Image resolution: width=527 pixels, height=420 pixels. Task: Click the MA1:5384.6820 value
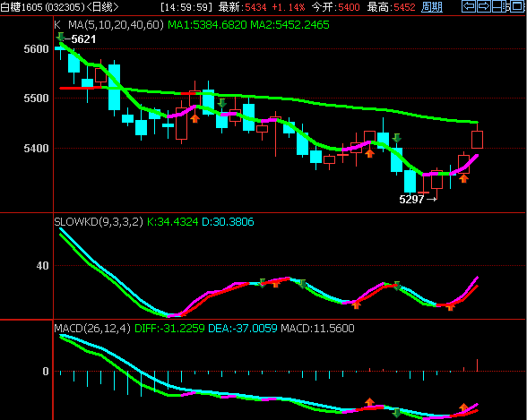pos(207,25)
